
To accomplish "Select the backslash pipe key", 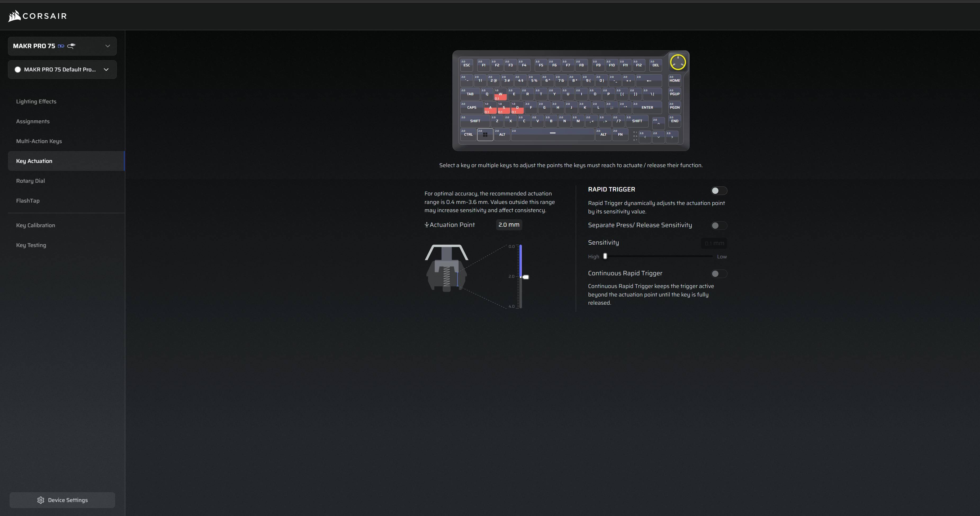I will pos(652,94).
